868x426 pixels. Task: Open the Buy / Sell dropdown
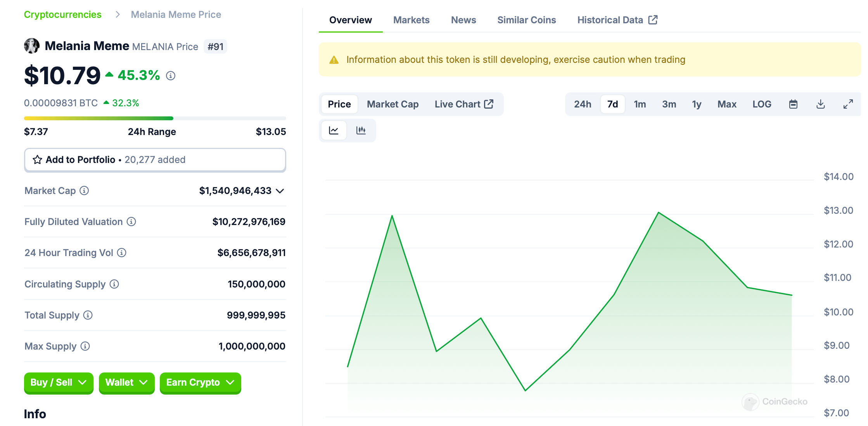(59, 383)
